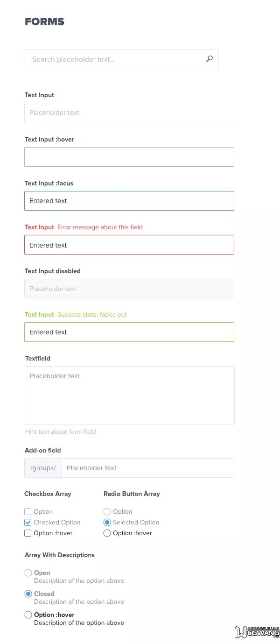280x644 pixels.
Task: Select the Open radio option
Action: tap(28, 573)
